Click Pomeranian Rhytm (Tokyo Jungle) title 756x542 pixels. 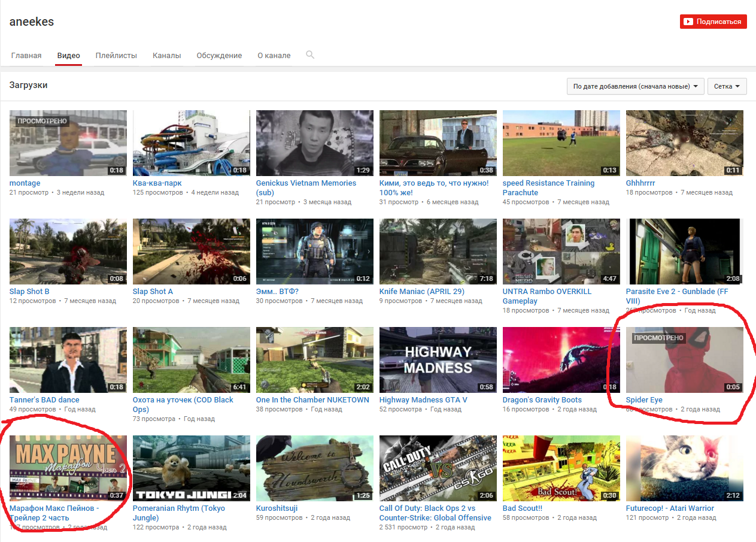coord(179,513)
